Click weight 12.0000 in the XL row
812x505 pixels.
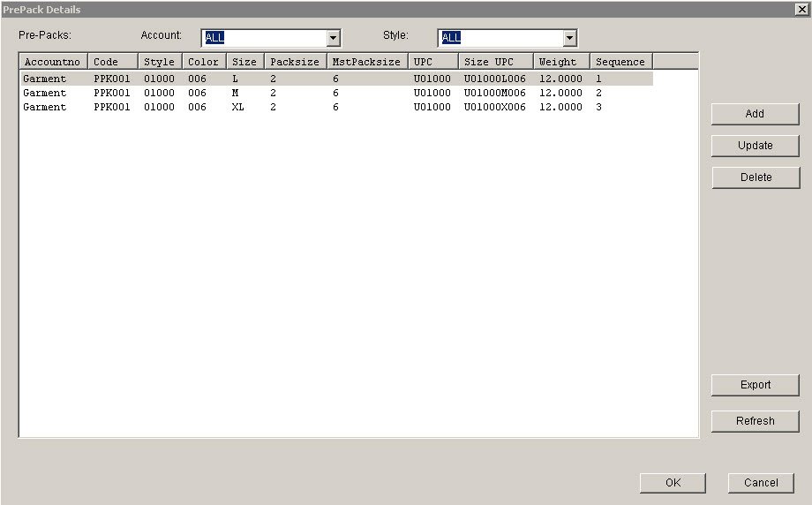pos(560,107)
